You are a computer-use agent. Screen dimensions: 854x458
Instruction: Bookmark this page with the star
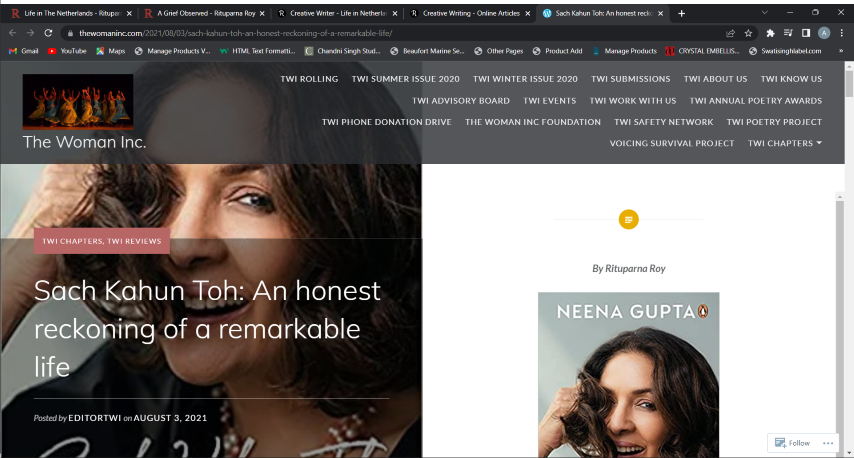[748, 33]
